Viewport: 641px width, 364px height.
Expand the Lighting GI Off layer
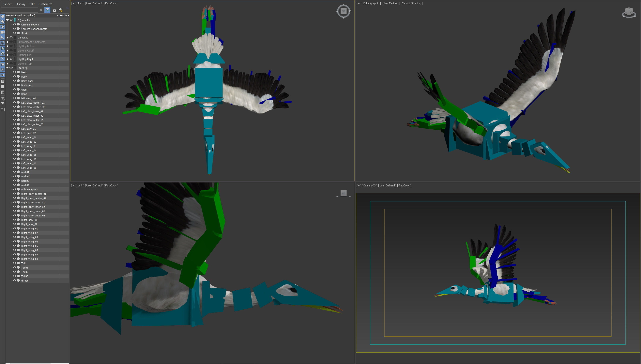pos(8,51)
